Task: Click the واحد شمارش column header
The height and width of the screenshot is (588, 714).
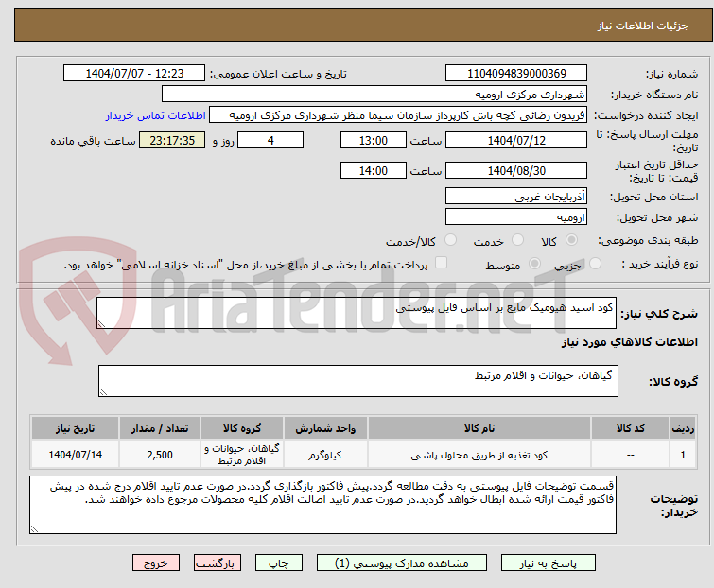Action: (x=325, y=428)
